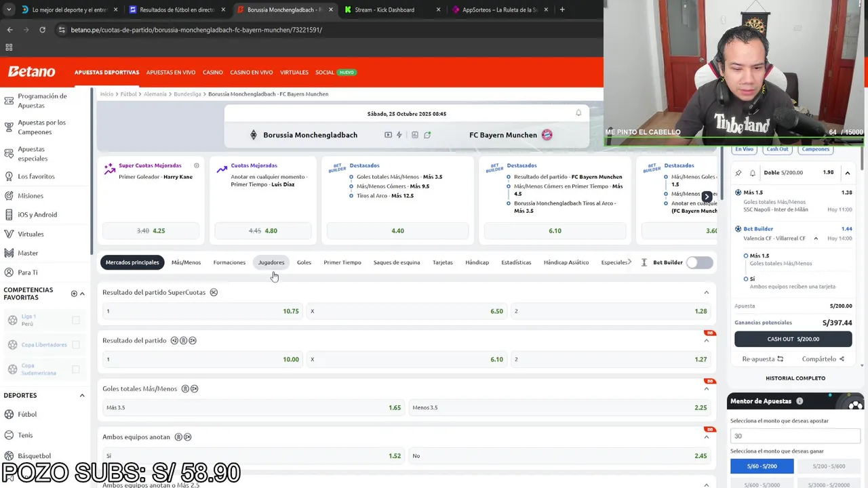Open Historial Completo

coord(795,378)
